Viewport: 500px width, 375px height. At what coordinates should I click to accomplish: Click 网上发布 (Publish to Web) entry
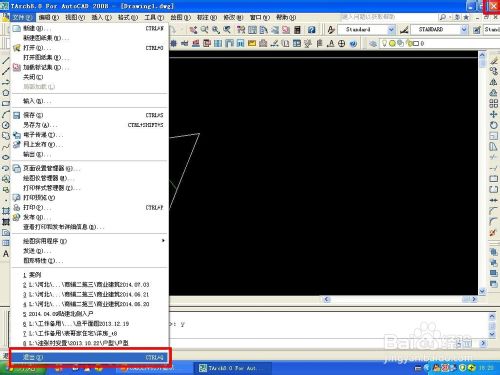89,145
